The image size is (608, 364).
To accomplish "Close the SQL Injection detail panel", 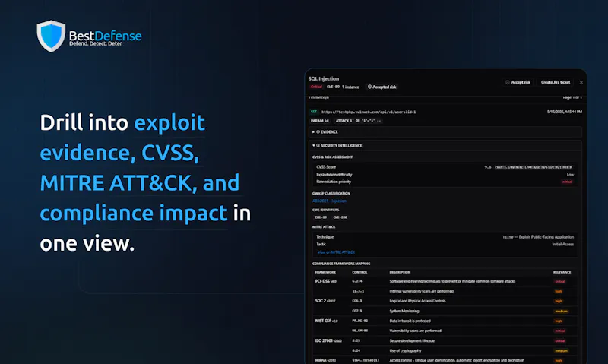I will pyautogui.click(x=581, y=82).
